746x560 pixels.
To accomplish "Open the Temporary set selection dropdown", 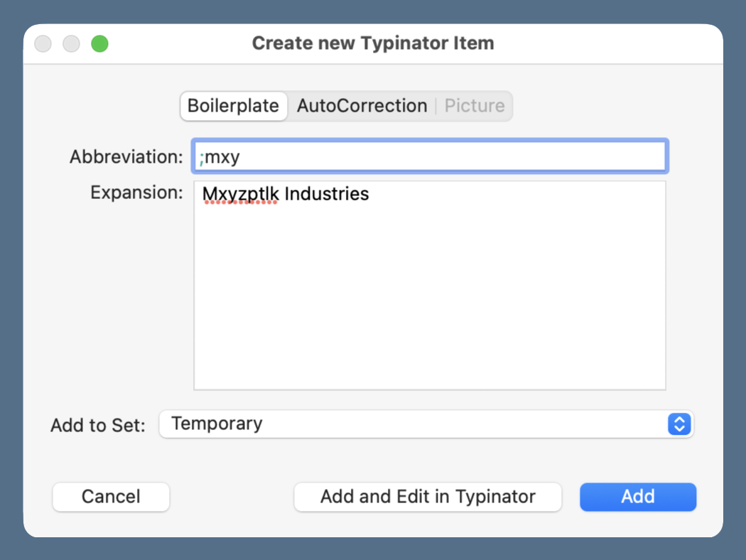I will 426,424.
